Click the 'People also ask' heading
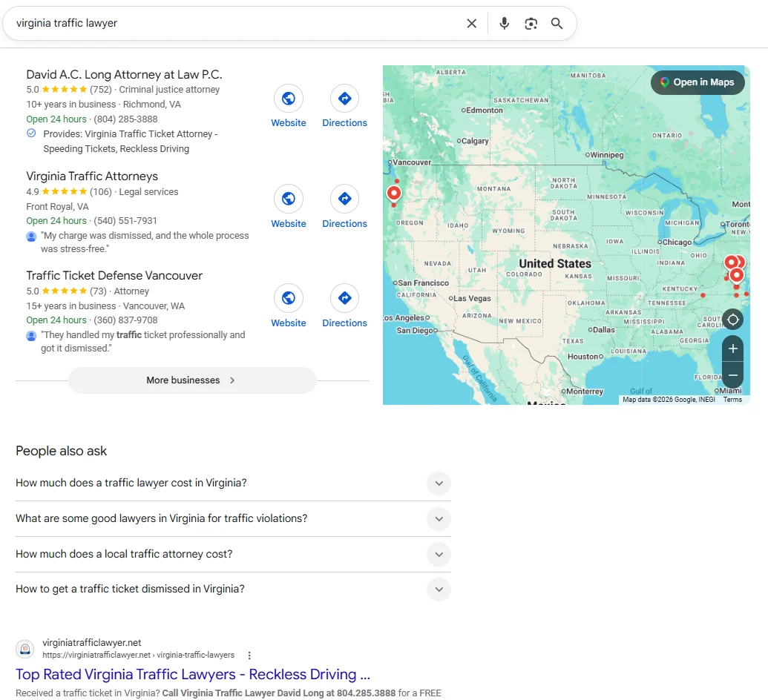Screen dimensions: 768x700 [x=62, y=451]
